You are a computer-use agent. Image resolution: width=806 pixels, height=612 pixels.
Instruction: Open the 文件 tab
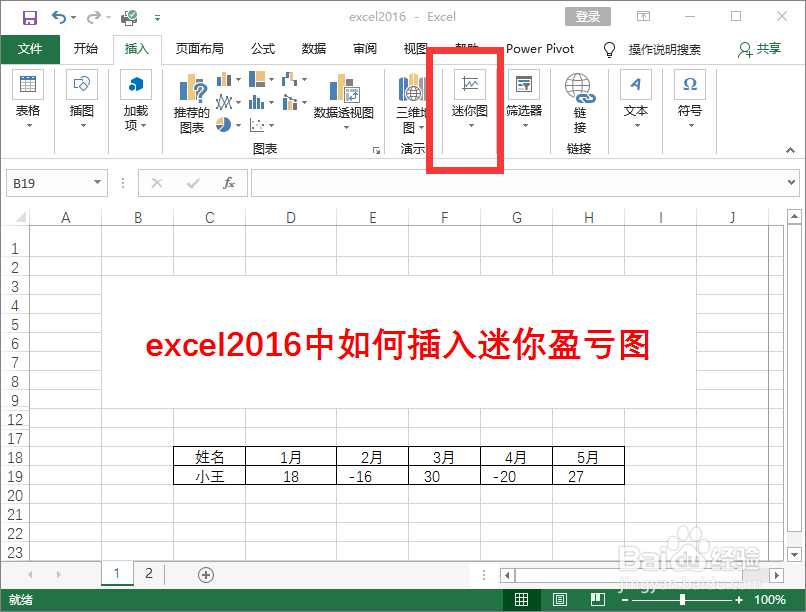click(30, 49)
